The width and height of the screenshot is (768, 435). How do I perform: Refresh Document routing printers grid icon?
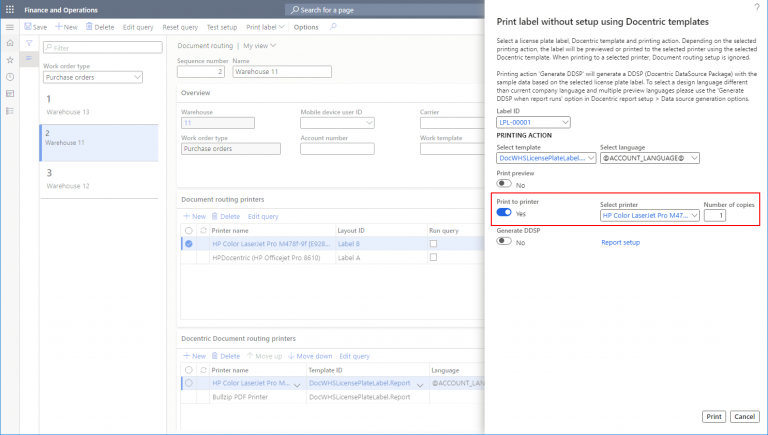click(x=203, y=230)
